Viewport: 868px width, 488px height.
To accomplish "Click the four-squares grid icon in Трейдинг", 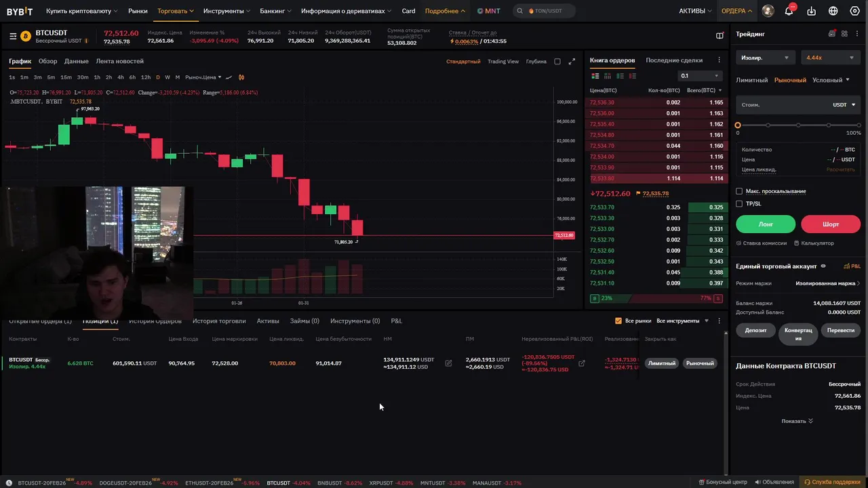I will pos(844,34).
